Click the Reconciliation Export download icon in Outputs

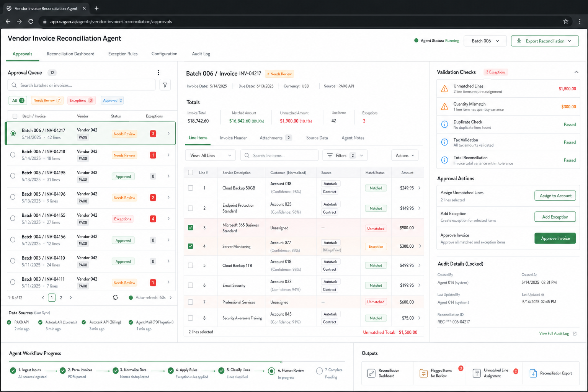pos(533,373)
